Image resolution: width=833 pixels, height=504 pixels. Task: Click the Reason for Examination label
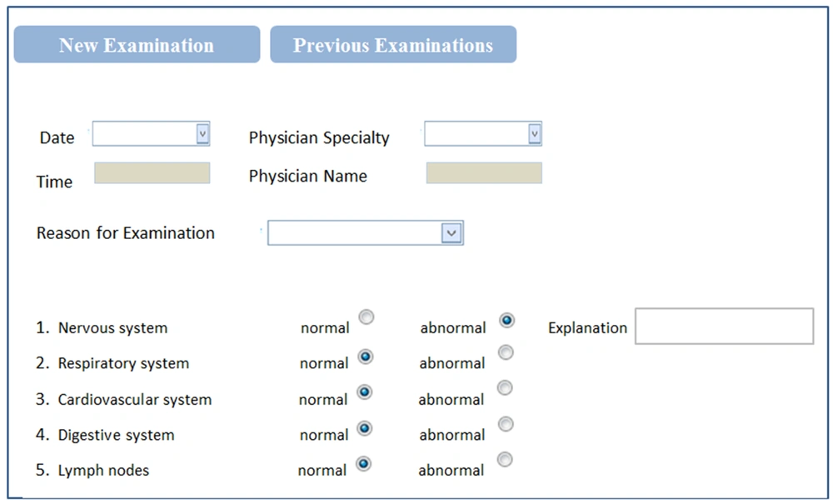point(125,233)
